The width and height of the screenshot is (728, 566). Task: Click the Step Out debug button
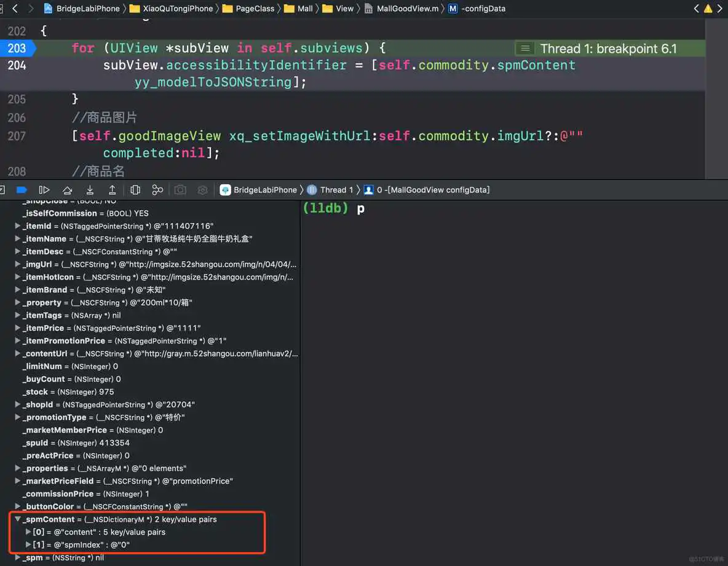(x=112, y=190)
